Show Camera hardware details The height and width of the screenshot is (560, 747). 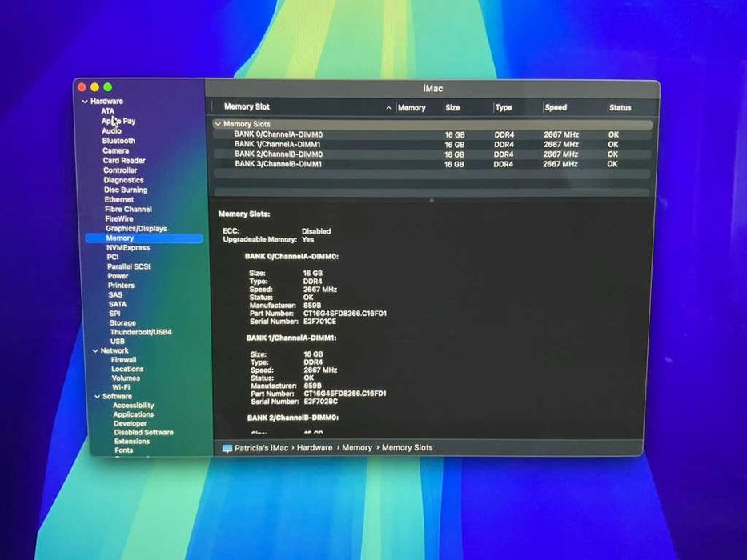116,150
